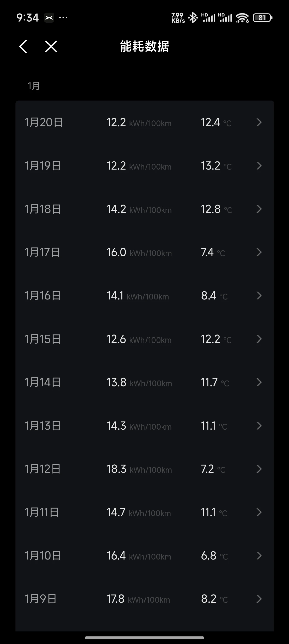The width and height of the screenshot is (289, 644).
Task: Close the energy data page
Action: click(51, 47)
